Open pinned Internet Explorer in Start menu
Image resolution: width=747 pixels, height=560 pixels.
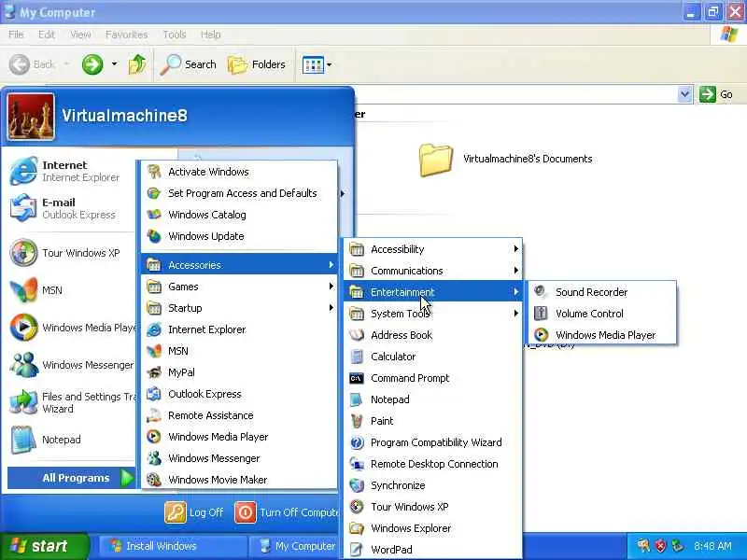(x=72, y=171)
